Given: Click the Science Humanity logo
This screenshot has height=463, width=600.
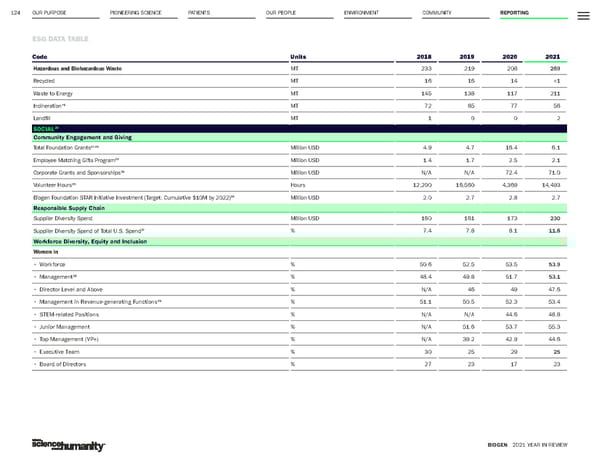Looking at the screenshot, I should tap(64, 443).
